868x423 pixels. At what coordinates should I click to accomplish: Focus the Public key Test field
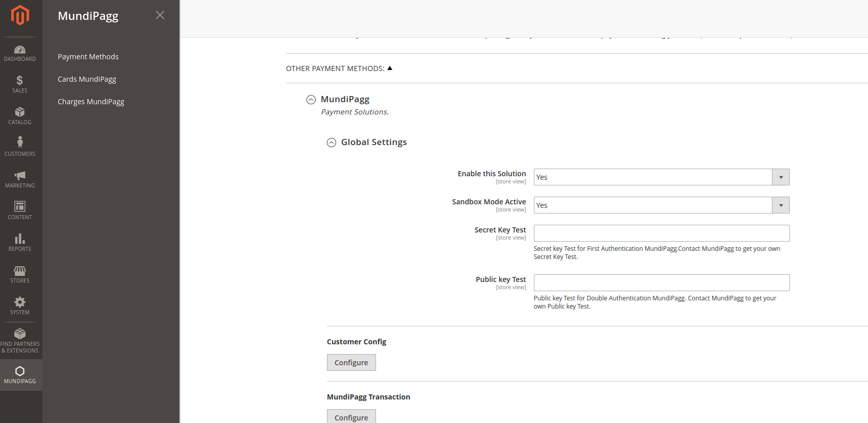point(662,283)
